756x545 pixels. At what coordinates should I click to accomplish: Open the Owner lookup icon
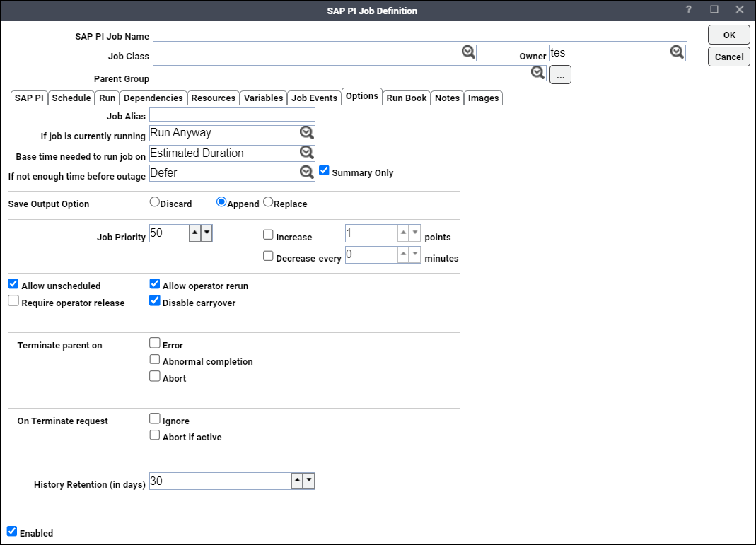tap(677, 52)
